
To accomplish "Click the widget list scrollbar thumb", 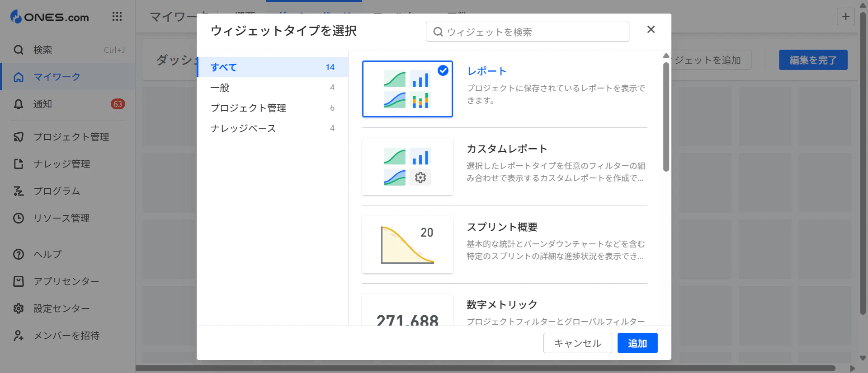I will click(x=666, y=117).
